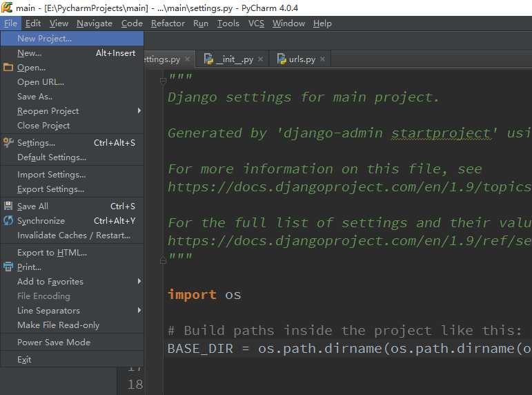Click the 'Build paths inside the project' comment
532x395 pixels.
pyautogui.click(x=345, y=330)
